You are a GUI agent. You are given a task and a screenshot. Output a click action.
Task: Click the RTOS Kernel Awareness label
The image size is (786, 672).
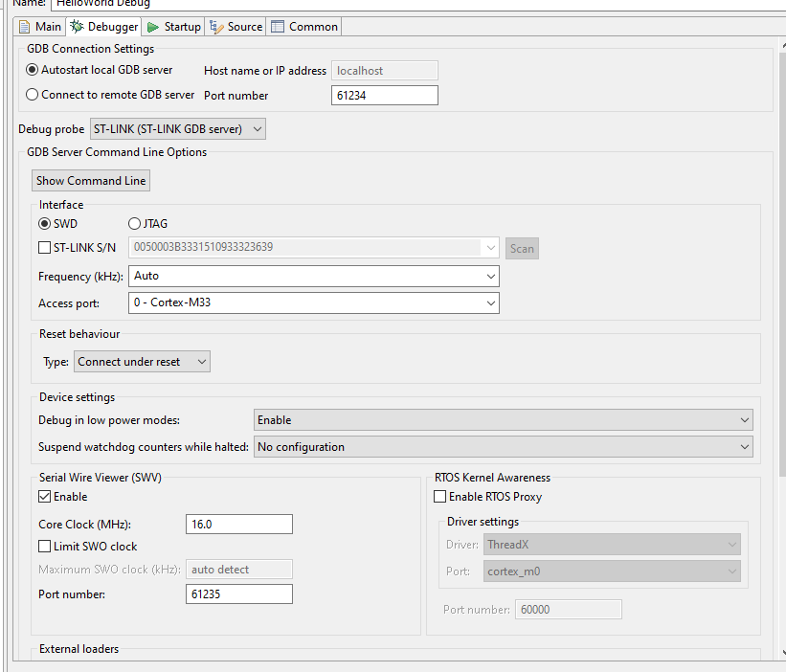tap(493, 478)
